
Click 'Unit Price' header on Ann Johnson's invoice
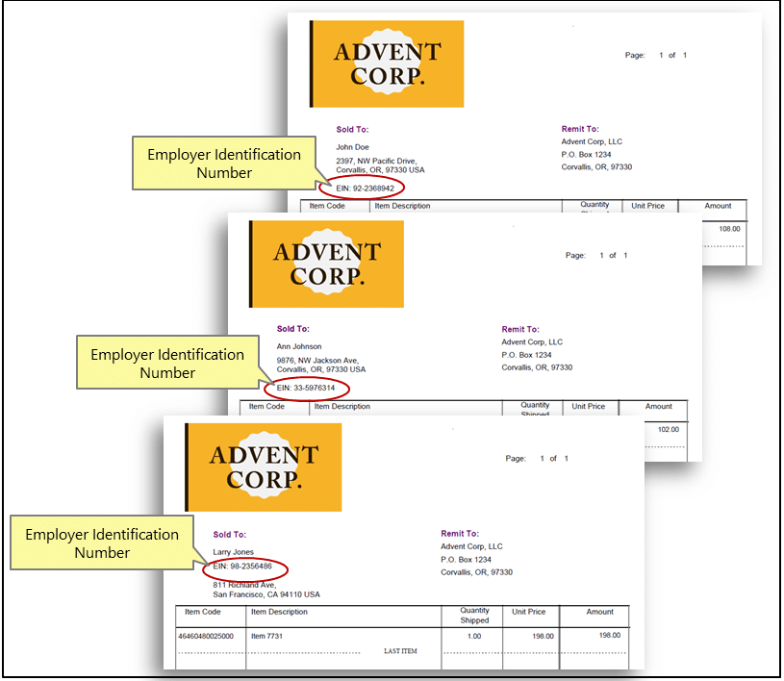click(589, 407)
